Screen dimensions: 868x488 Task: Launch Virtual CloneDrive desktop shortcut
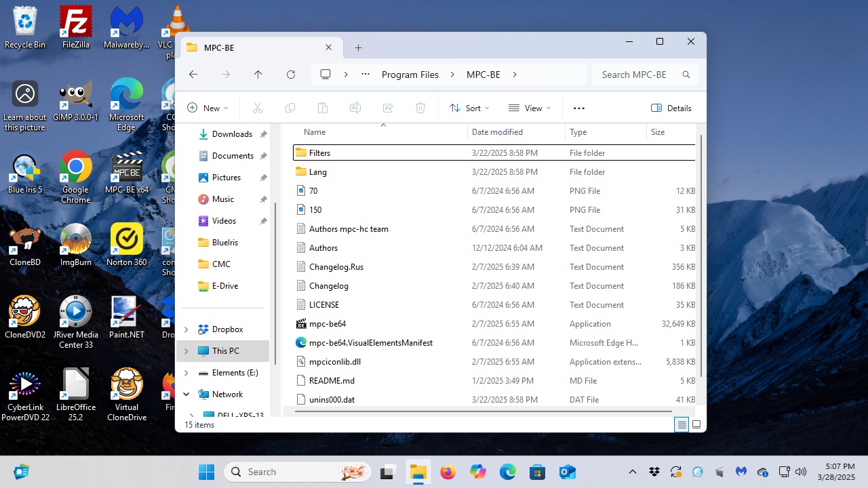[126, 395]
